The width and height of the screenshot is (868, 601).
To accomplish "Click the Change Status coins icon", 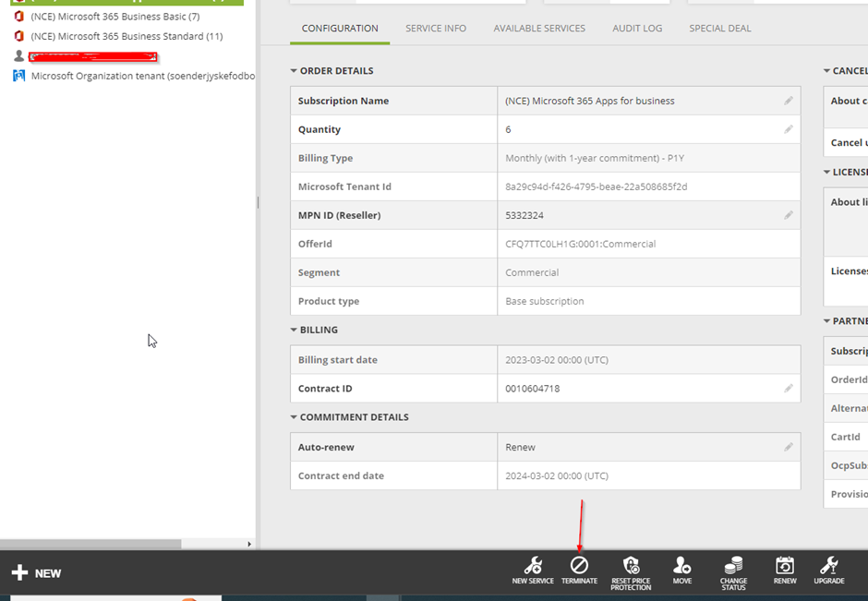I will point(733,565).
